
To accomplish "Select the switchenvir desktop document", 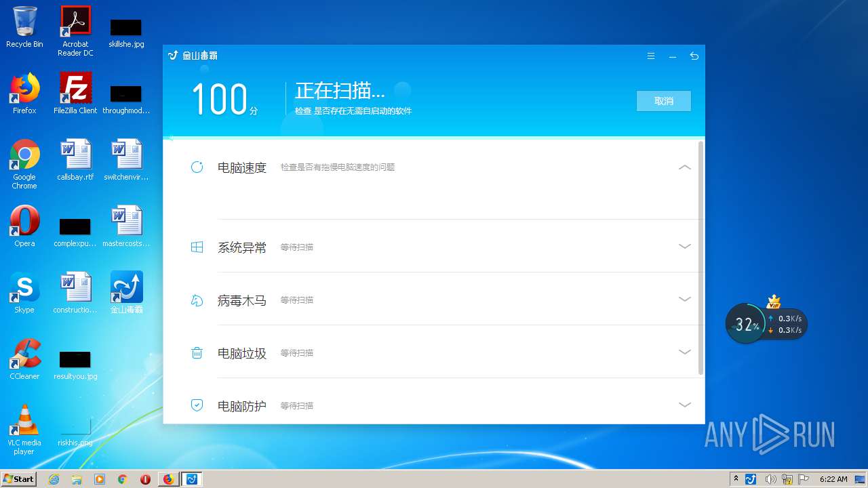I will click(127, 160).
